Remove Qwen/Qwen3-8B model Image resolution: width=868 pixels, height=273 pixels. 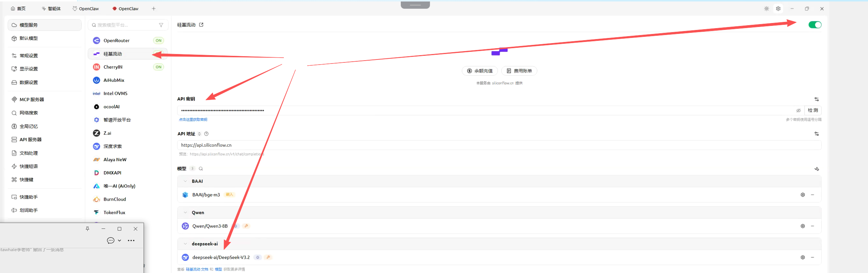pos(812,226)
